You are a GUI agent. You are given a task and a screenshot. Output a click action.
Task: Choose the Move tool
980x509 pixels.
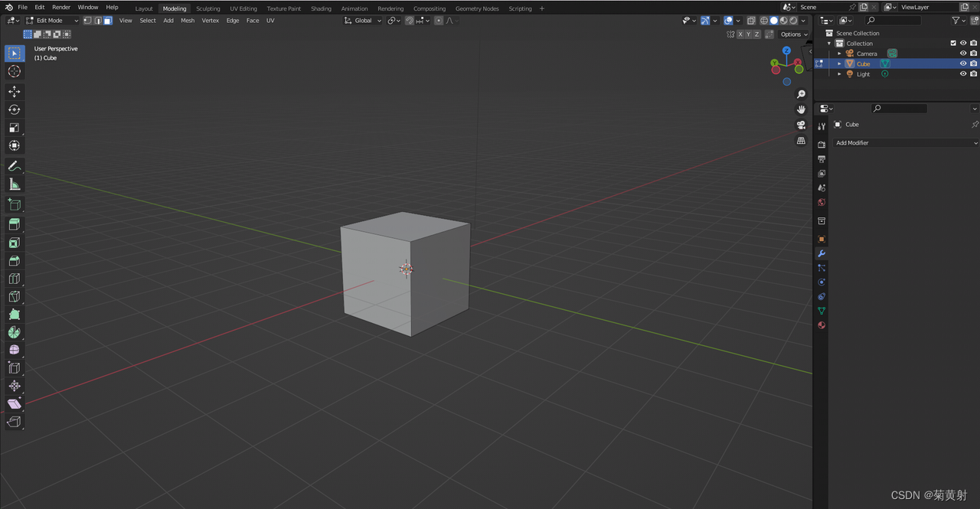pyautogui.click(x=15, y=92)
